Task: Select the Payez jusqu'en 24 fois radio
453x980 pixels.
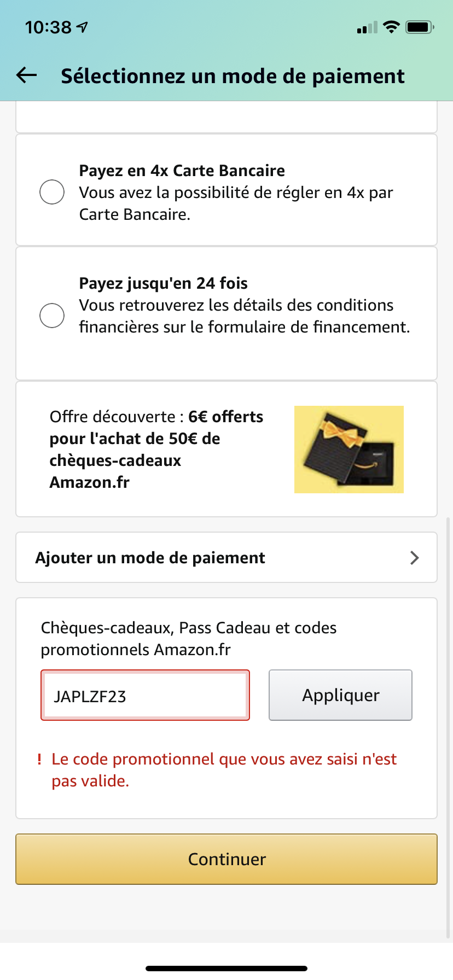Action: (52, 316)
